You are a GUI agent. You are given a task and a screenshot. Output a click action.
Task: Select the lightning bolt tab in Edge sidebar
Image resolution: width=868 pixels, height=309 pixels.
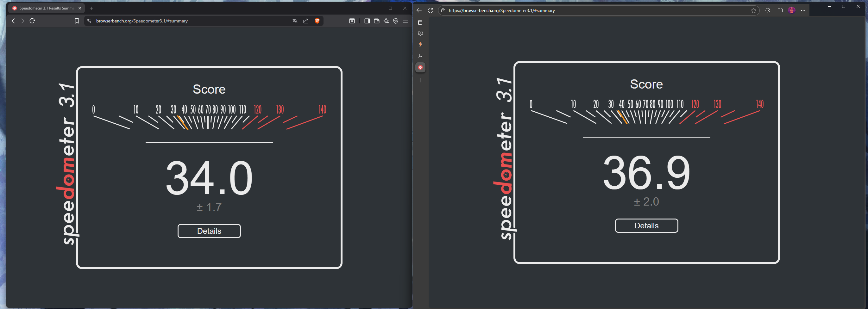point(420,44)
